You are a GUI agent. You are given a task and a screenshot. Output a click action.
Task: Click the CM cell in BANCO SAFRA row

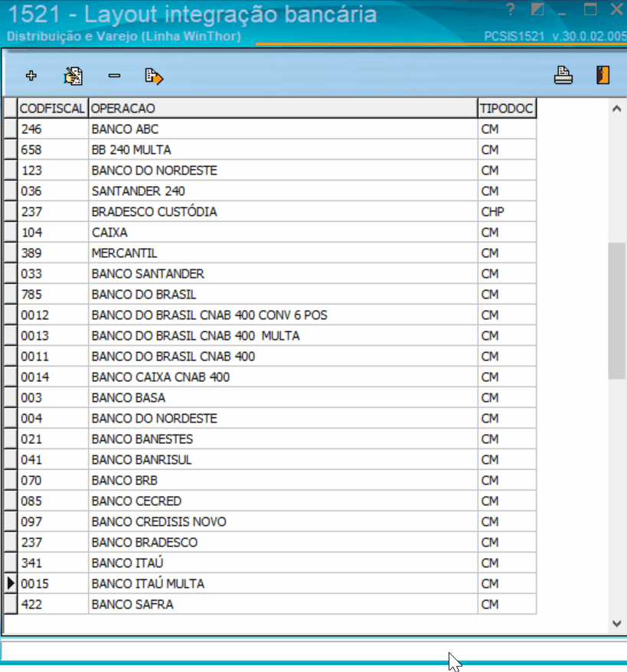(x=507, y=605)
